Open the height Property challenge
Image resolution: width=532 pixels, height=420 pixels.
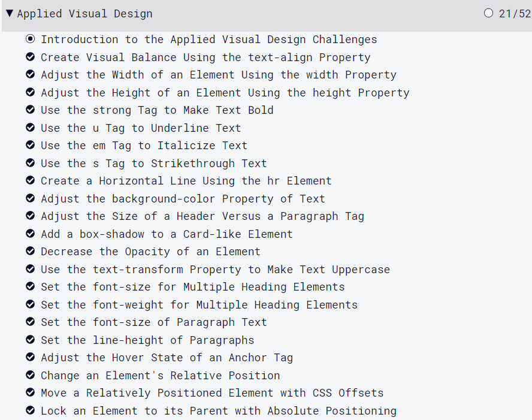tap(225, 93)
